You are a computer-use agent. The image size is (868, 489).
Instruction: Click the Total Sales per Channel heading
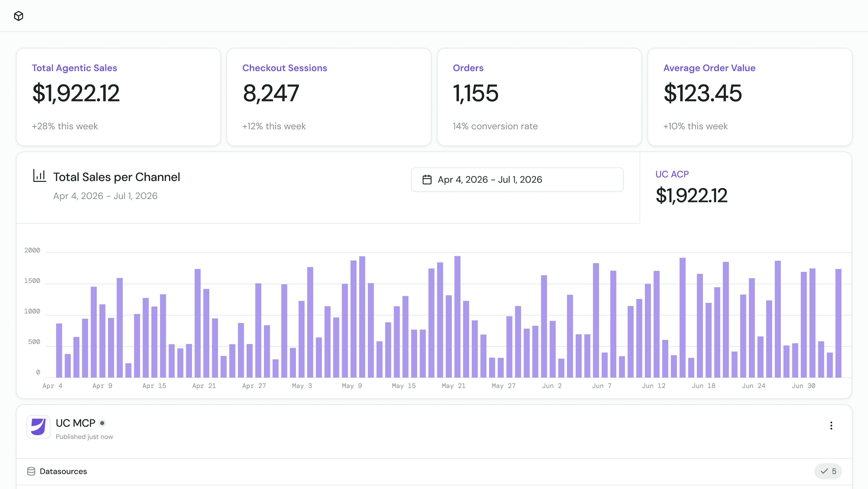click(117, 177)
